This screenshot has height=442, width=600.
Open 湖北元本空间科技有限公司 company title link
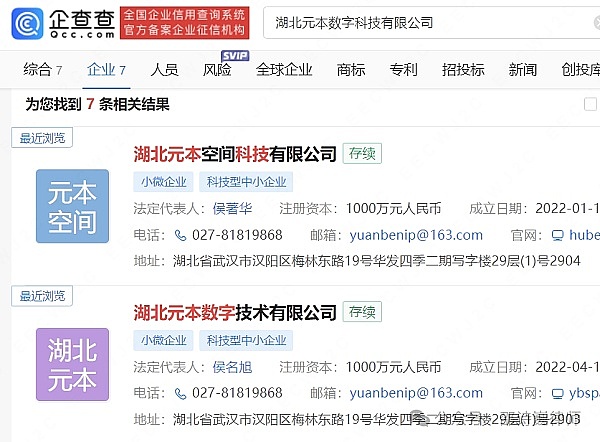[x=235, y=154]
